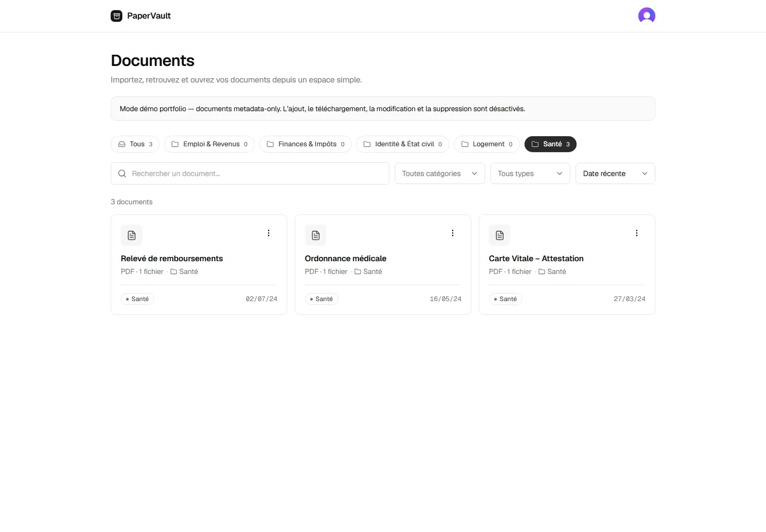
Task: Click file icon on Carte Vitale card
Action: (x=499, y=235)
